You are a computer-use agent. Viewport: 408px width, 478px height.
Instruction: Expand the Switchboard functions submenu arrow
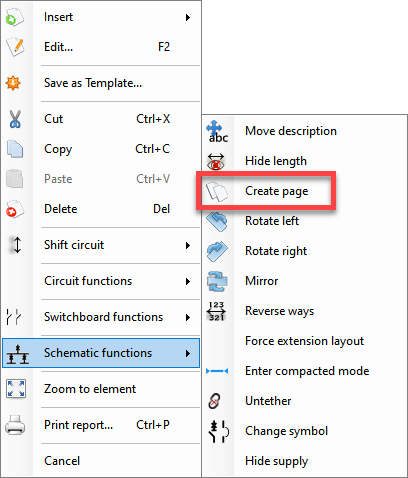point(188,318)
